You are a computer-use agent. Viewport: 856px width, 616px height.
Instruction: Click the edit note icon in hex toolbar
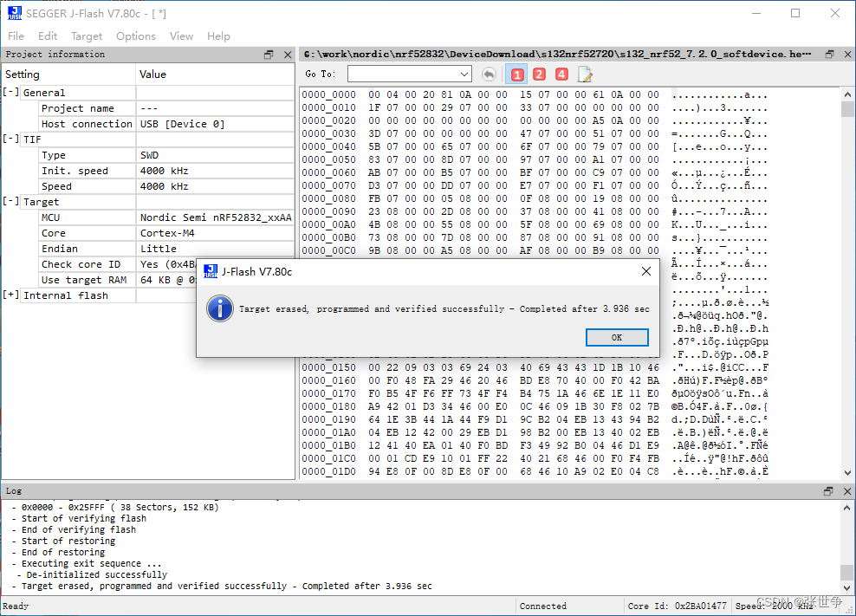[585, 75]
